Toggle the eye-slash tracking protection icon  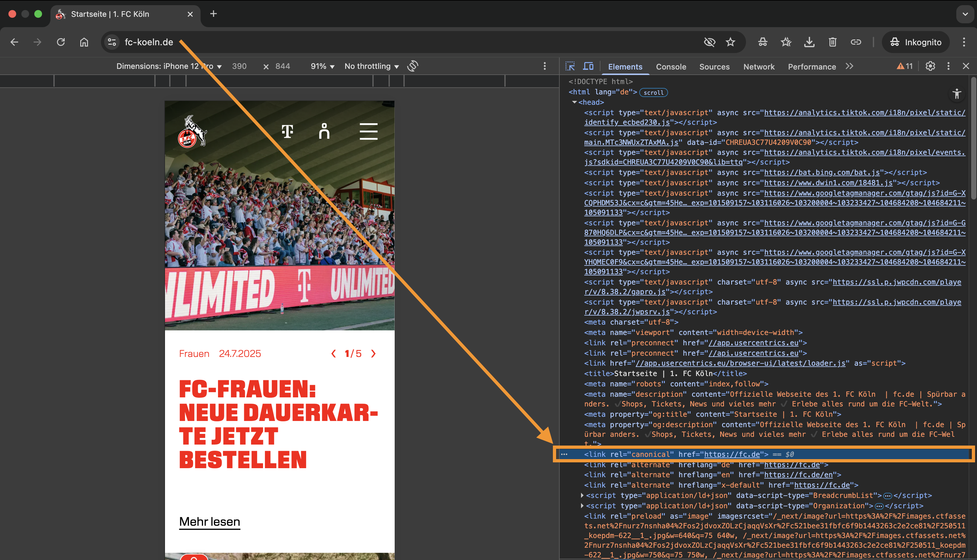[x=709, y=42]
